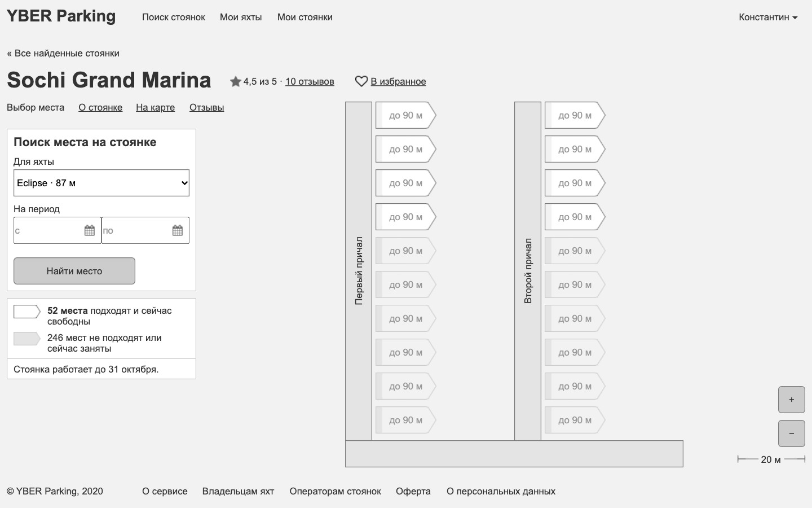Zoom in the marina map with plus
The image size is (812, 508).
tap(792, 400)
